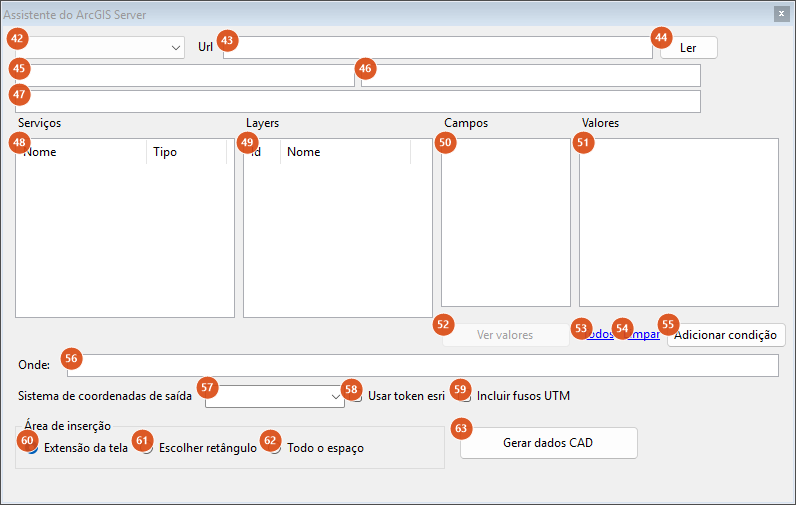796x505 pixels.
Task: Click the Url input field
Action: point(438,48)
